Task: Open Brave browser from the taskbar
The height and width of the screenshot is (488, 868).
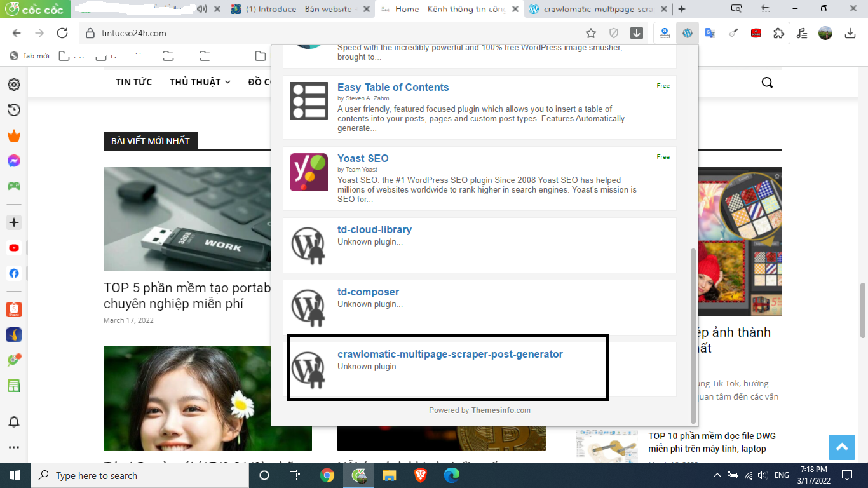Action: pos(420,475)
